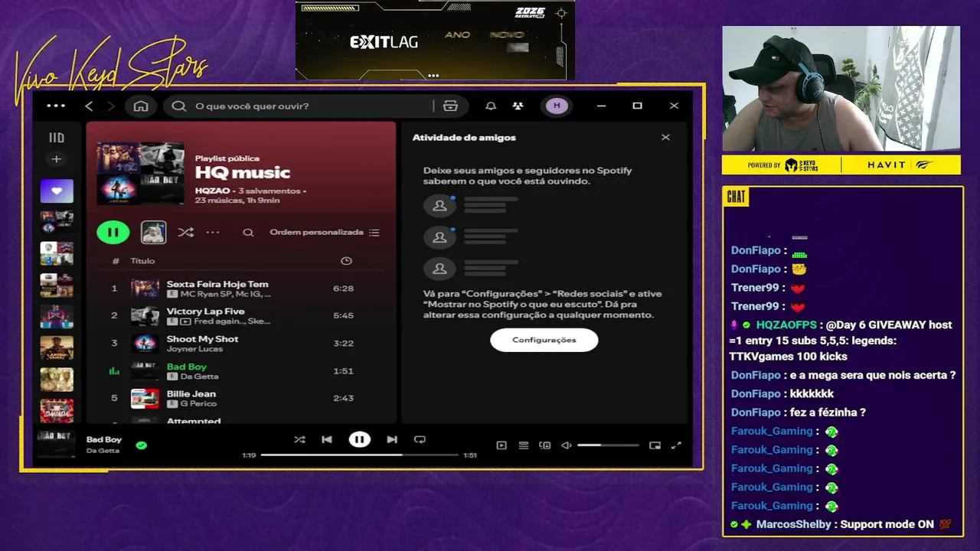The width and height of the screenshot is (980, 551).
Task: Open the playback queue icon
Action: click(x=524, y=445)
